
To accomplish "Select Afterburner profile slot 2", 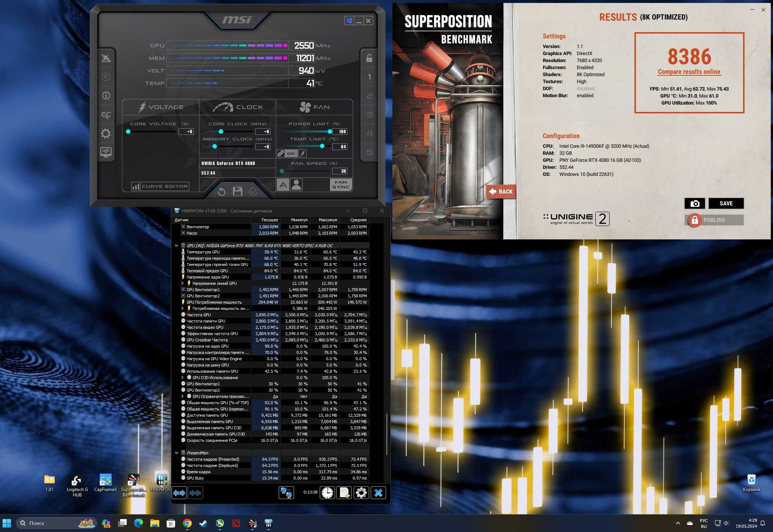I will 369,96.
